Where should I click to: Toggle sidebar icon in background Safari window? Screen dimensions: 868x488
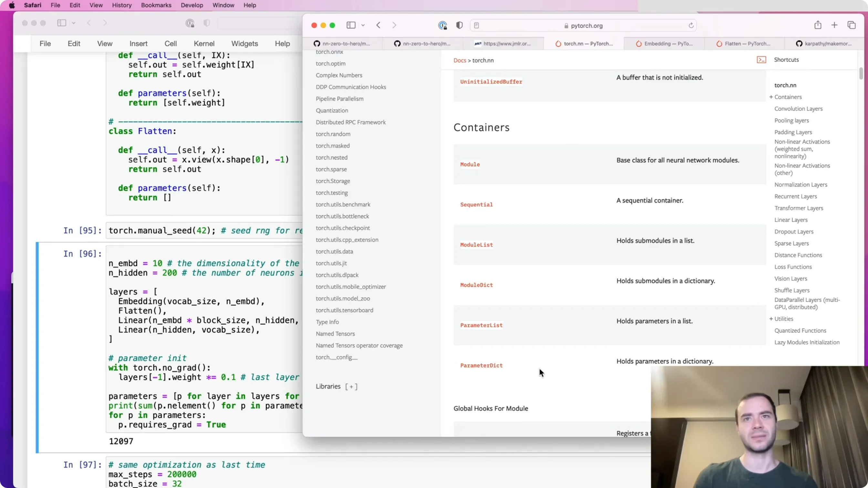(62, 23)
